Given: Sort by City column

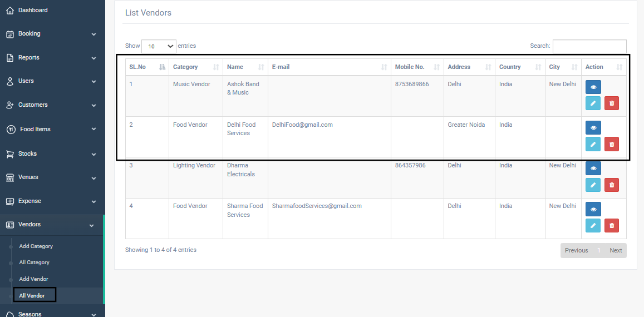Looking at the screenshot, I should click(563, 67).
